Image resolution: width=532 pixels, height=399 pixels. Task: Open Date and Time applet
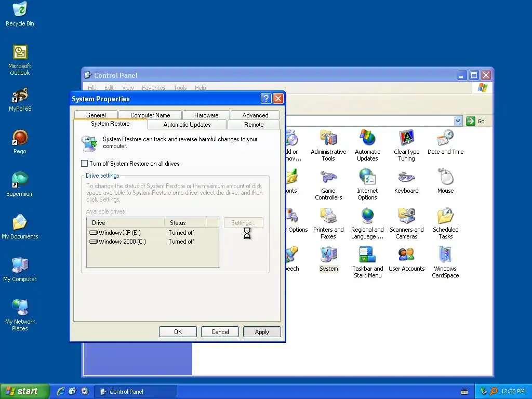pyautogui.click(x=445, y=142)
